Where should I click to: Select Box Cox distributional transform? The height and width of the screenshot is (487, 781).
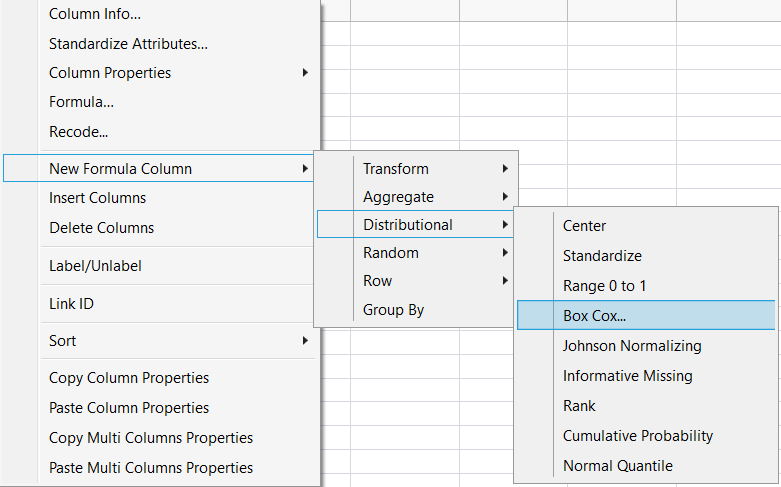(594, 316)
